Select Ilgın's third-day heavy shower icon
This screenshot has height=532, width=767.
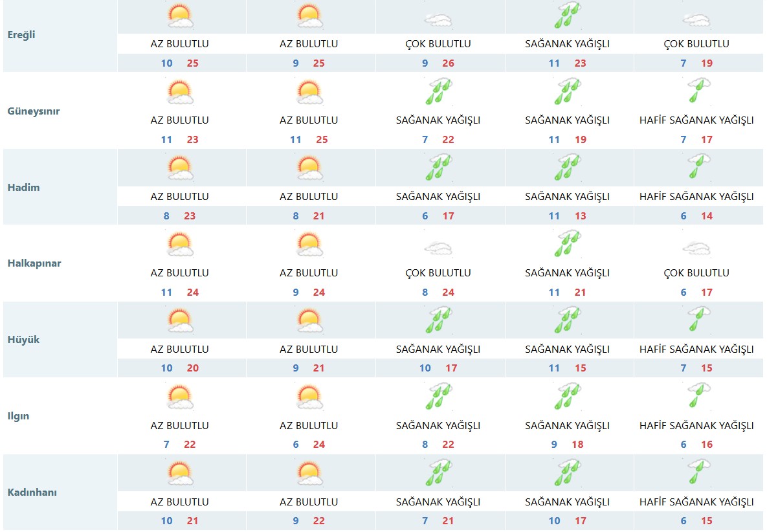coord(438,397)
